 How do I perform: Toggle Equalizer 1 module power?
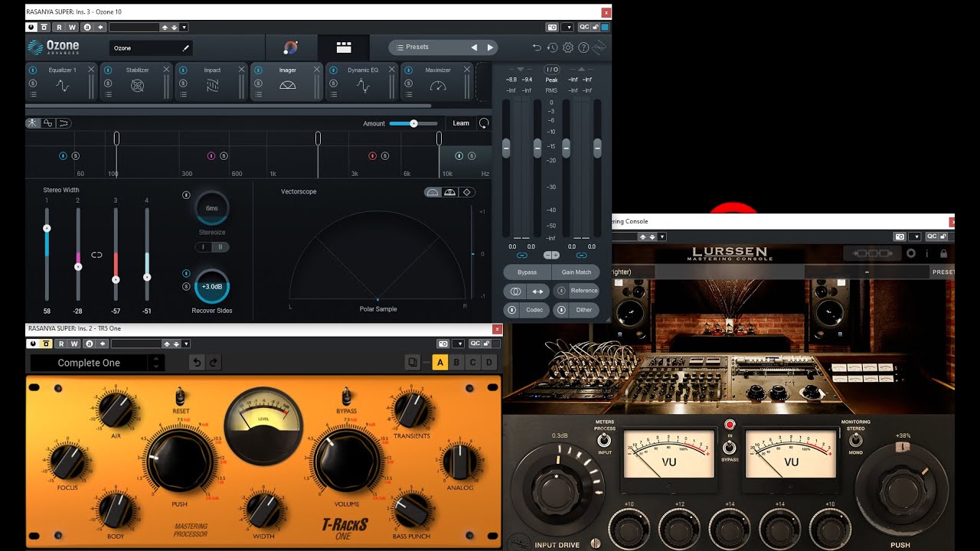[x=33, y=70]
